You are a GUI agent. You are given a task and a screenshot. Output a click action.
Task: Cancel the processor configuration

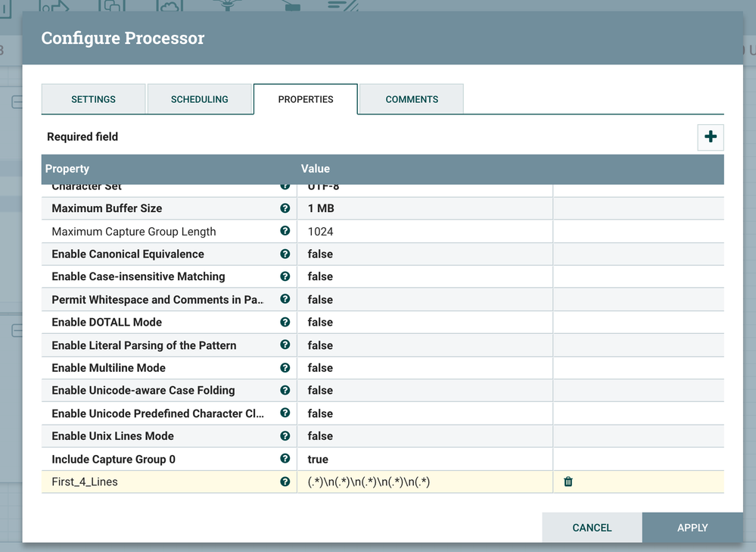click(x=592, y=528)
